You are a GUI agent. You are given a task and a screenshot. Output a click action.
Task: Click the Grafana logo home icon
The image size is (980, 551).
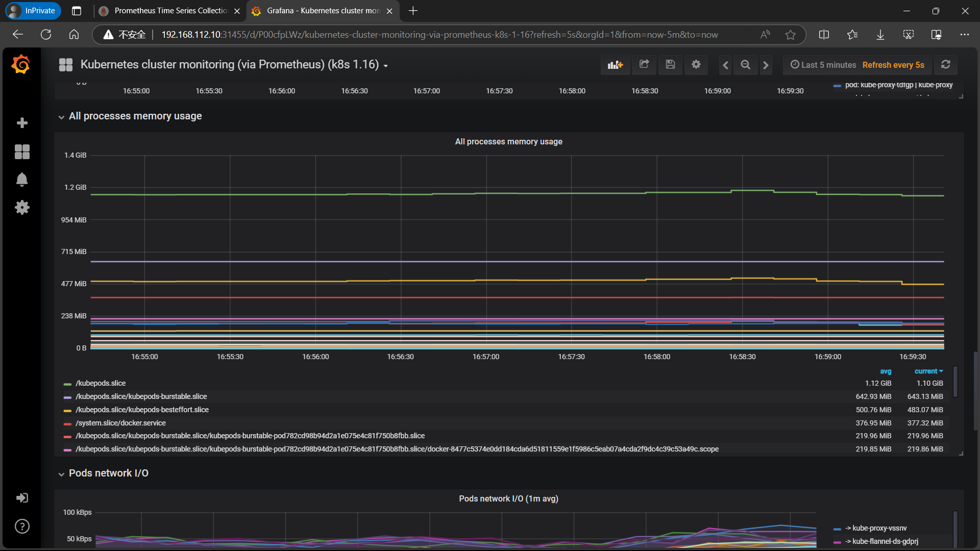pos(21,65)
